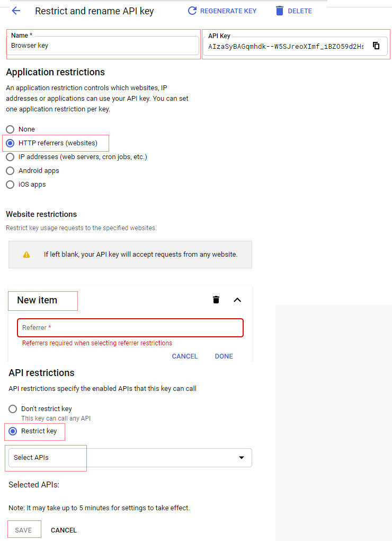Cancel the new referrer item

pyautogui.click(x=185, y=356)
